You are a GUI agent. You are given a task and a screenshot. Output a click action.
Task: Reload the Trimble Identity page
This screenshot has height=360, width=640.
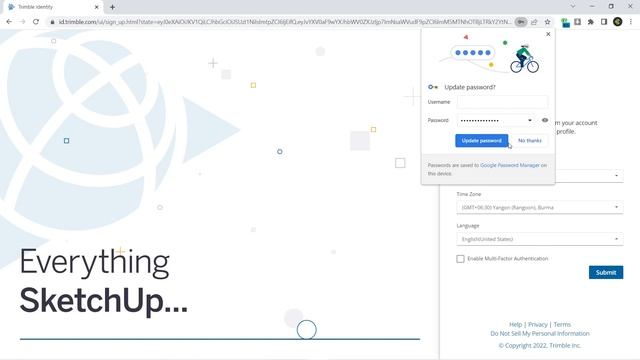tap(36, 22)
